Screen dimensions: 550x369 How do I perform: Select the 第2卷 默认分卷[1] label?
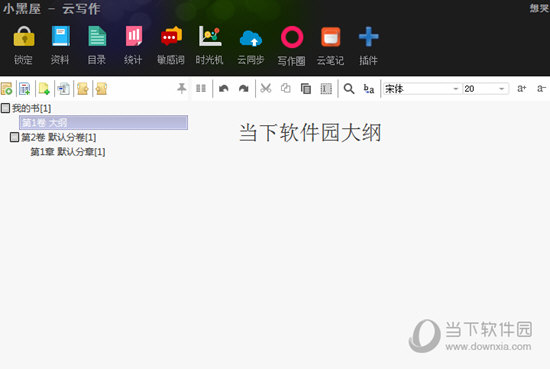coord(59,137)
